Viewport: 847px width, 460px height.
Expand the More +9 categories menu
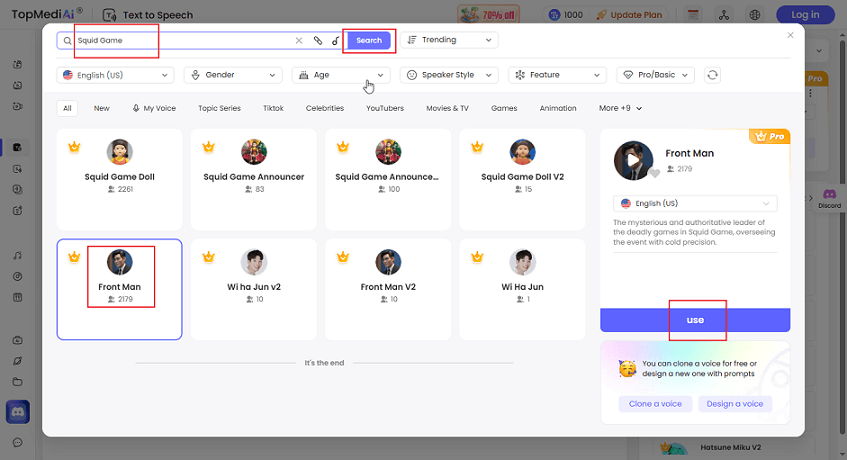pos(620,108)
